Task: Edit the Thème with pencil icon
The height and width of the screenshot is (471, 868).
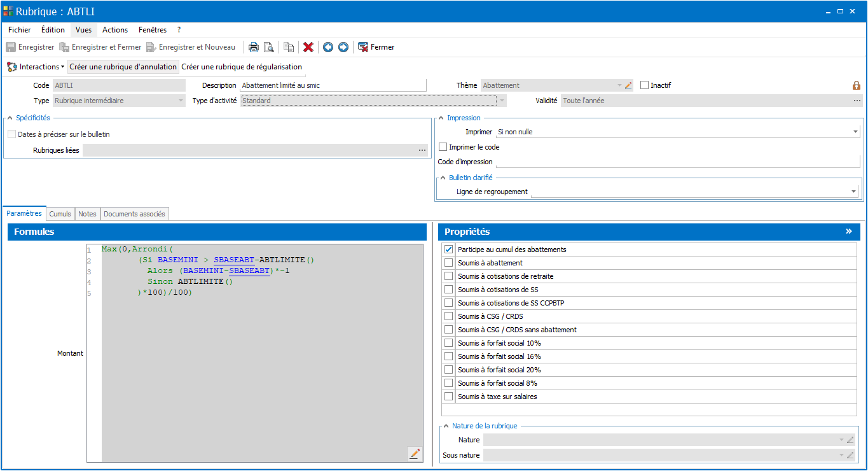Action: [628, 85]
